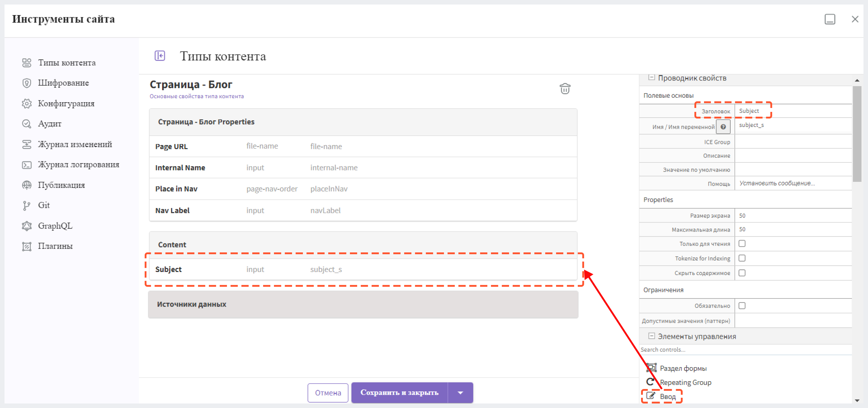Click Основные свойства типа контента link

coord(197,96)
